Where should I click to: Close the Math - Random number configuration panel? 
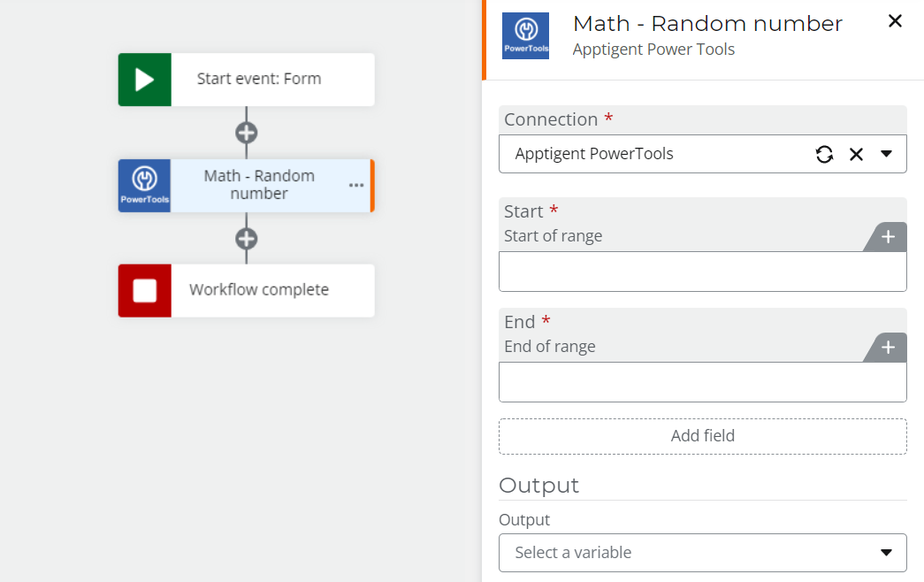[x=895, y=20]
